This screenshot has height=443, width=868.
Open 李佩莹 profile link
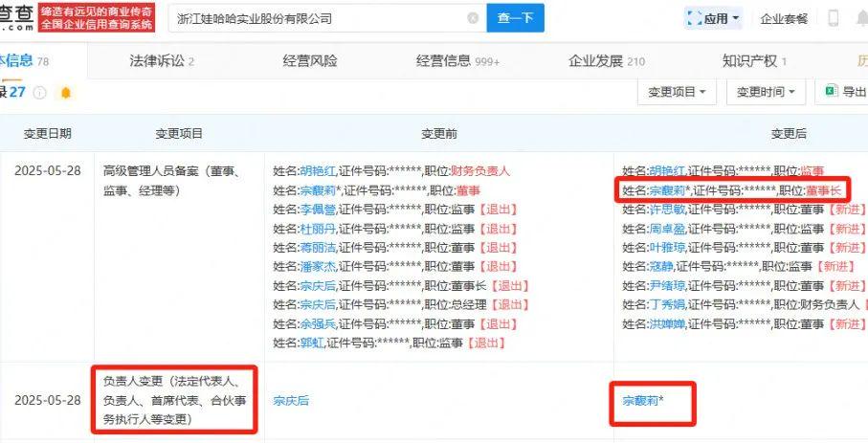[x=317, y=210]
